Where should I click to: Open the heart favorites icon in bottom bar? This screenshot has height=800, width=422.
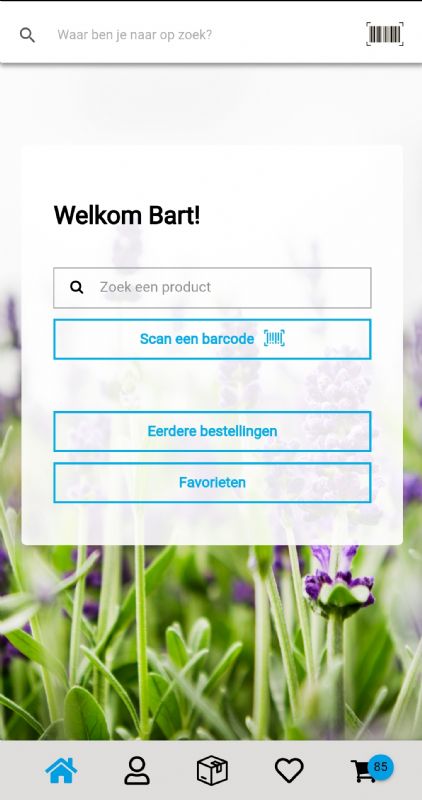[289, 770]
